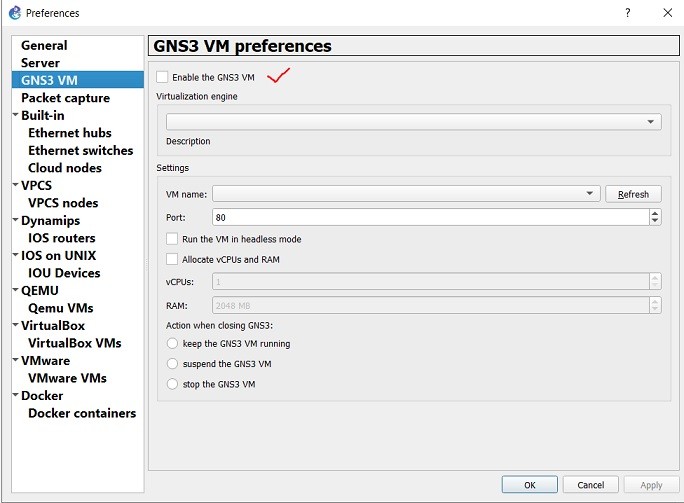Collapse the Built-in tree section
This screenshot has width=684, height=503.
coord(16,115)
